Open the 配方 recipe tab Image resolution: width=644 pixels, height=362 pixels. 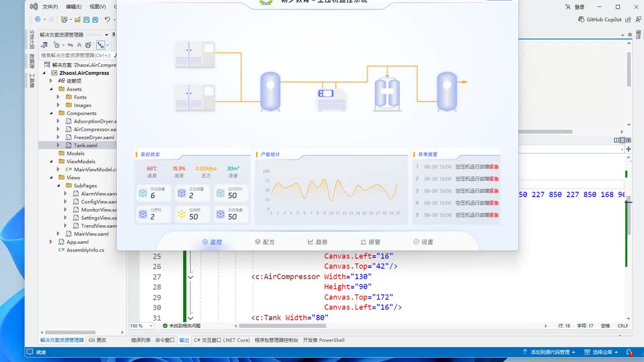click(265, 242)
